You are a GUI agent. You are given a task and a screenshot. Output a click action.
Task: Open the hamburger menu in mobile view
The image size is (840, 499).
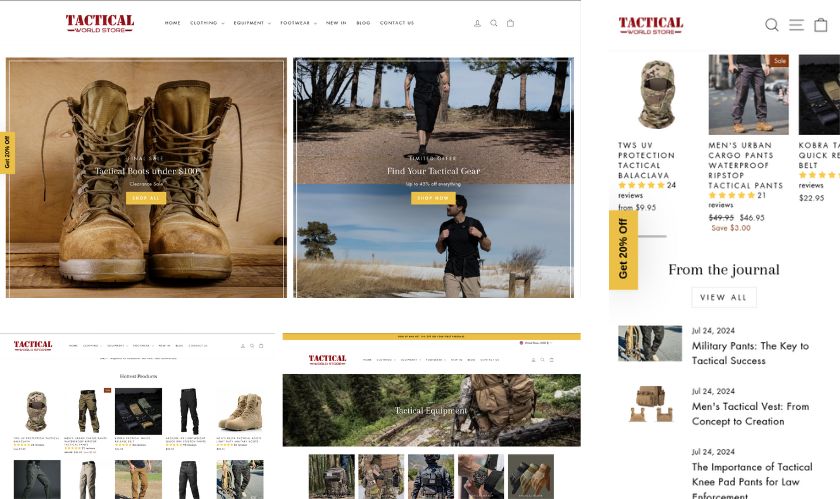click(x=796, y=25)
